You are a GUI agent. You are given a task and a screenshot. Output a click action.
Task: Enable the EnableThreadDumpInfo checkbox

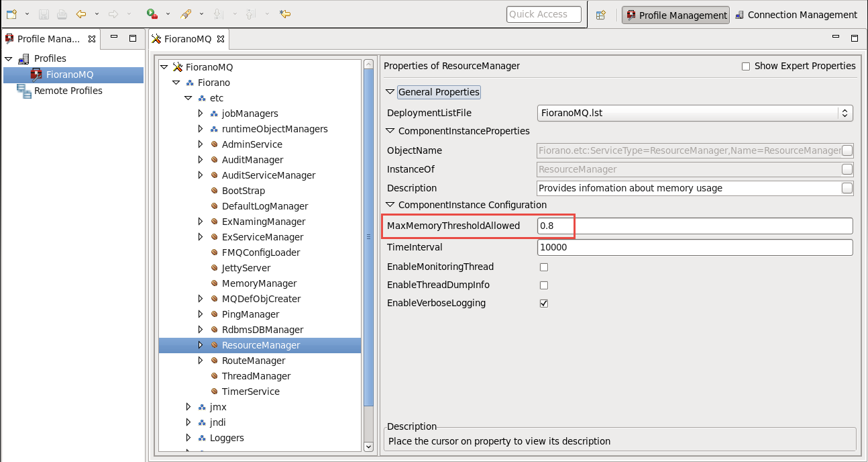point(544,285)
